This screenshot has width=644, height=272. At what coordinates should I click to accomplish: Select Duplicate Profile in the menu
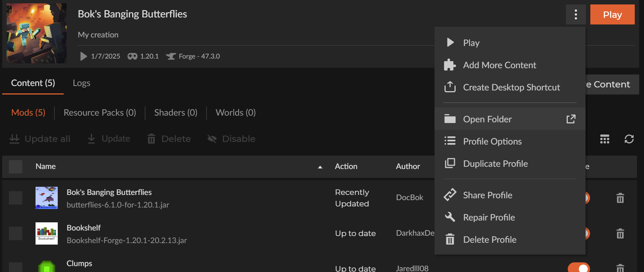pos(495,164)
